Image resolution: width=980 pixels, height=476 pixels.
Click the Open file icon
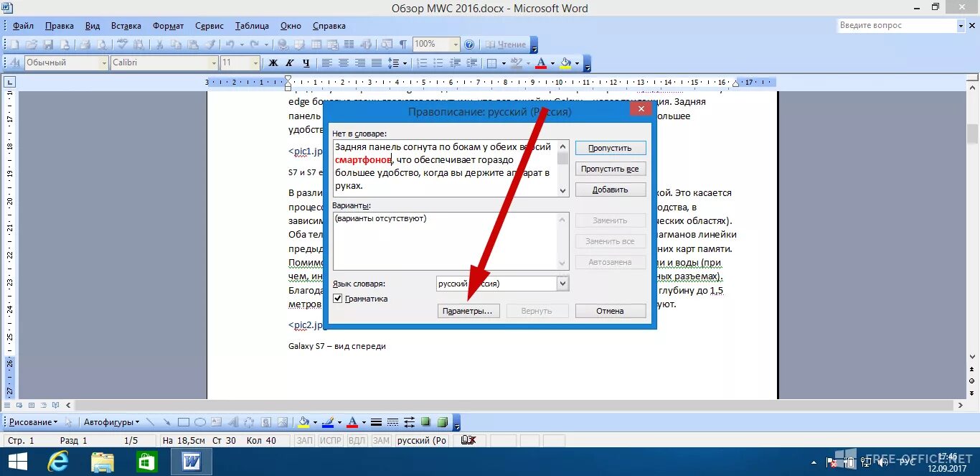coord(32,44)
